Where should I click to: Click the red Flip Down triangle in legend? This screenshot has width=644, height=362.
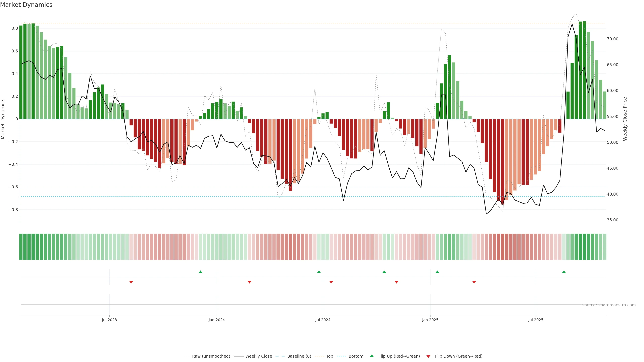coord(428,356)
